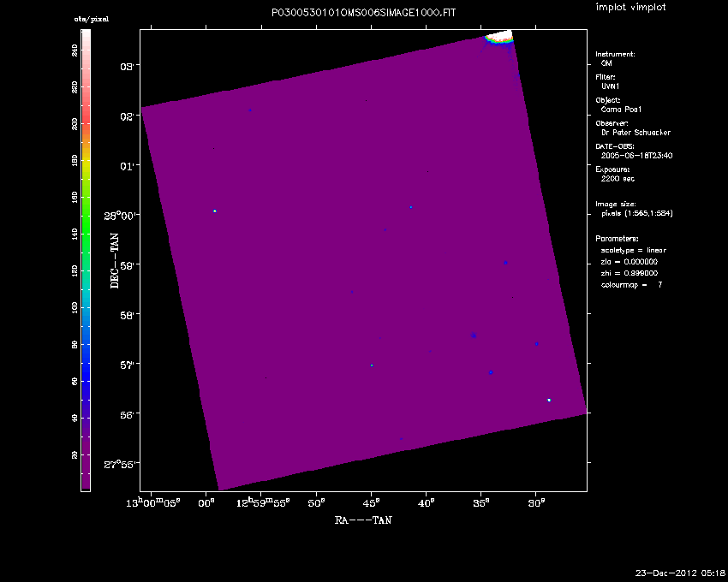
Task: Click observer name Dr Peter Schuecker
Action: click(636, 133)
